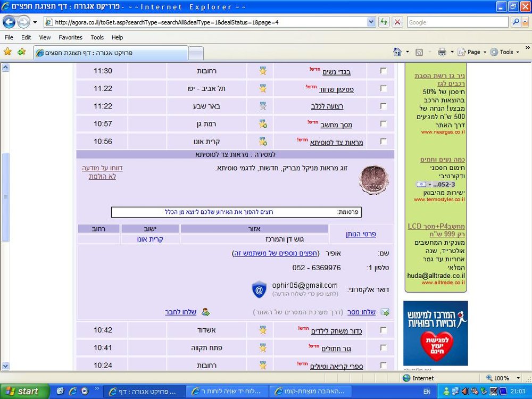This screenshot has height=399, width=532.
Task: Click חפצים נוספים של משתמש זה link
Action: (x=276, y=253)
